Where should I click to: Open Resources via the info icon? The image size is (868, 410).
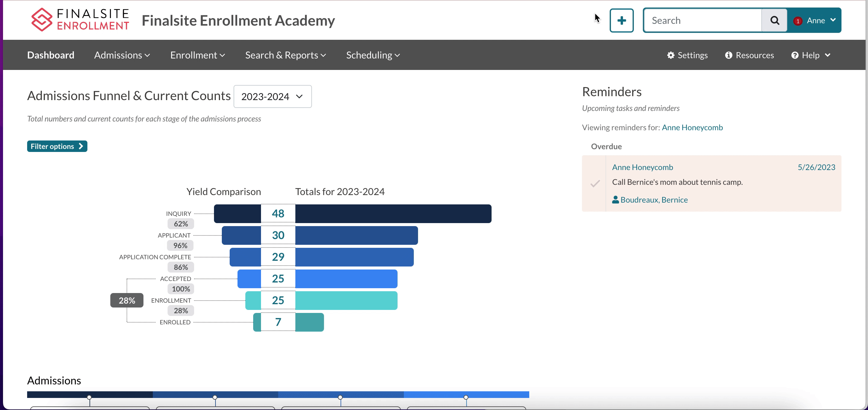[x=728, y=55]
